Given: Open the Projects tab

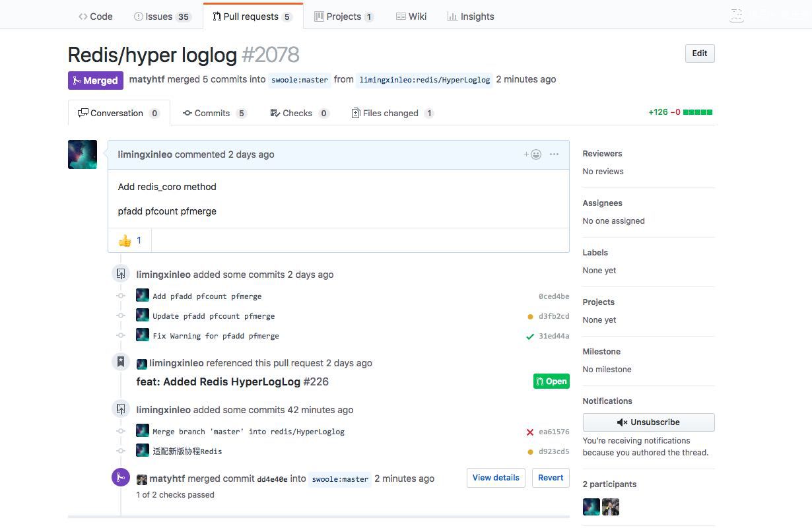Looking at the screenshot, I should click(344, 16).
